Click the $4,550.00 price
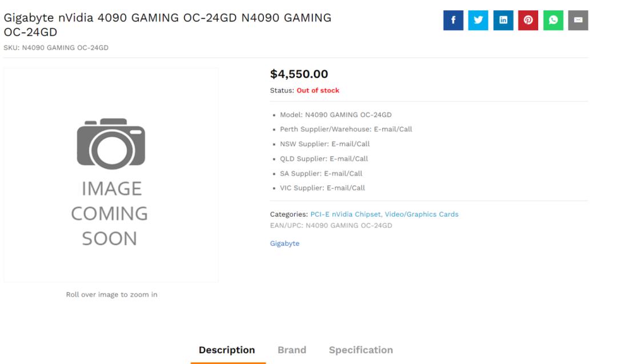This screenshot has width=617, height=364. point(299,74)
